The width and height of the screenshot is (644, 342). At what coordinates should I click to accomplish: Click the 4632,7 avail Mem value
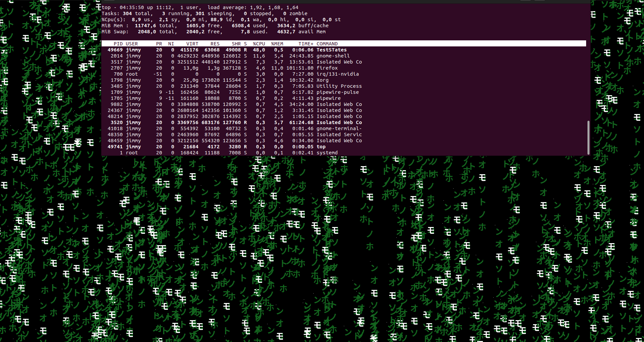point(301,32)
